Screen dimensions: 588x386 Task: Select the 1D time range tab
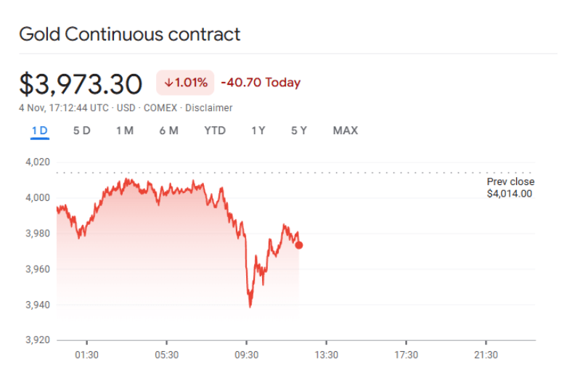[39, 131]
